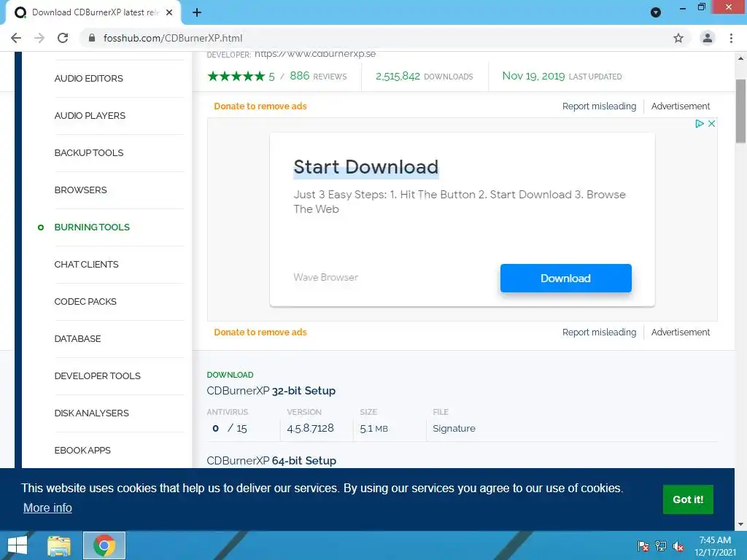
Task: Click the 5.1 MB size value
Action: pos(374,429)
